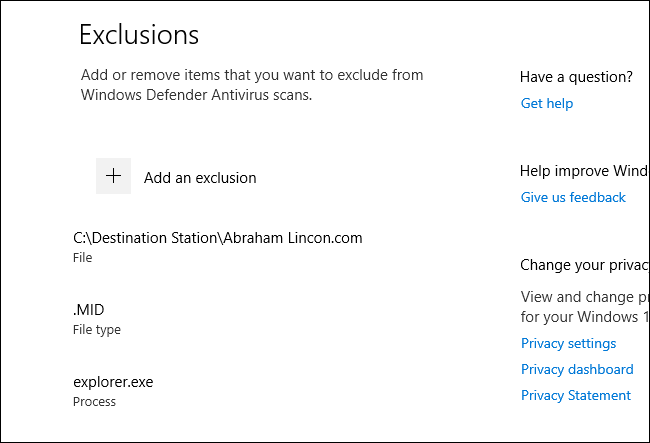The width and height of the screenshot is (650, 443).
Task: Open the Privacy settings link
Action: pyautogui.click(x=568, y=343)
